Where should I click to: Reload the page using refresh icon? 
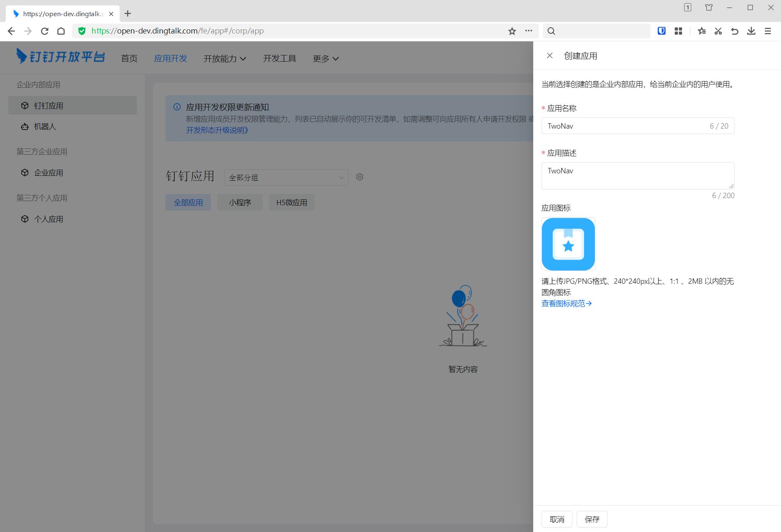pyautogui.click(x=45, y=31)
